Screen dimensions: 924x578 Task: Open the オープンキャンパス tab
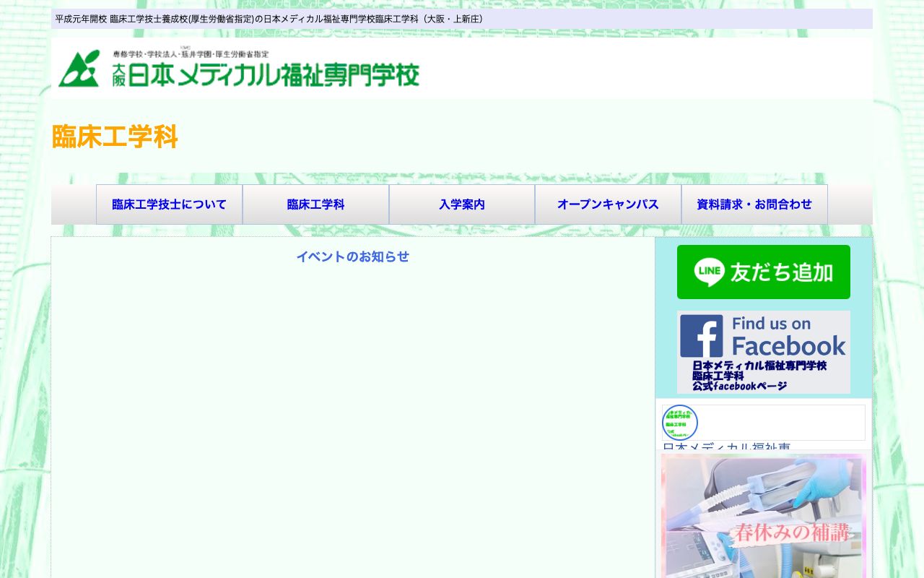(x=607, y=204)
